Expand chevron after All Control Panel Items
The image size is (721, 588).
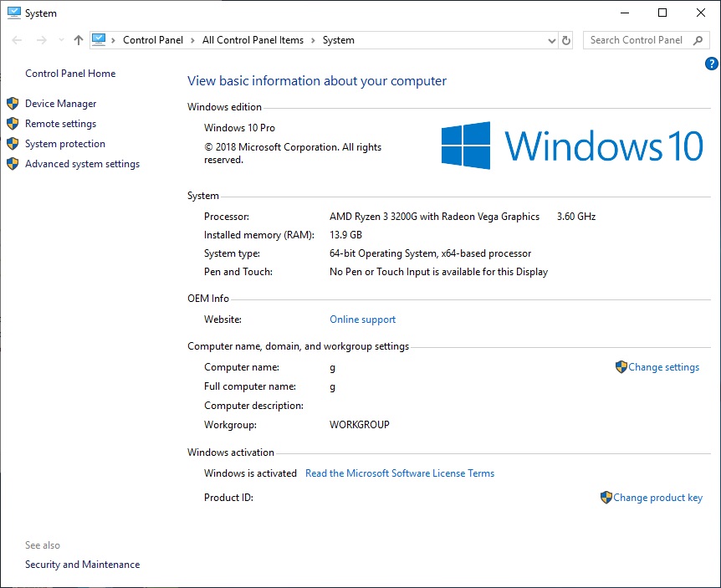click(313, 40)
